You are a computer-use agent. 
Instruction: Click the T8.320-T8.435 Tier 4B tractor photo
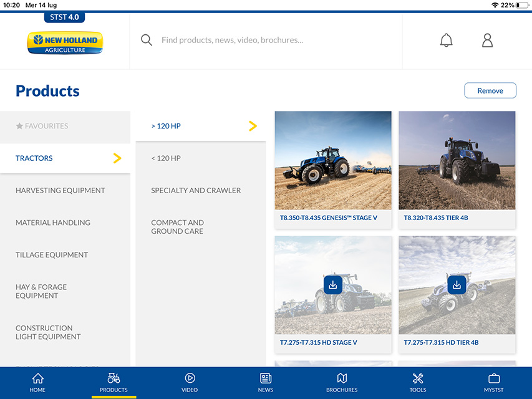coord(457,160)
